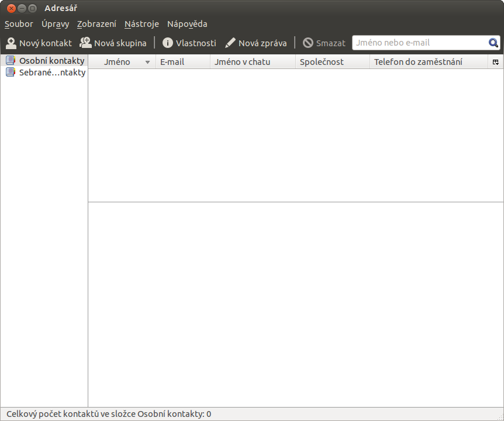
Task: Open the Nástroje menu
Action: pyautogui.click(x=141, y=24)
